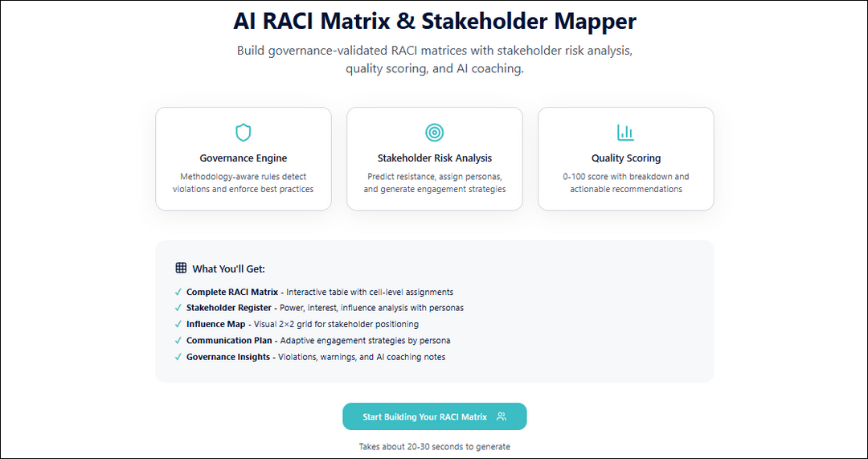
Task: Click the grid icon beside What You'll Get
Action: 181,268
